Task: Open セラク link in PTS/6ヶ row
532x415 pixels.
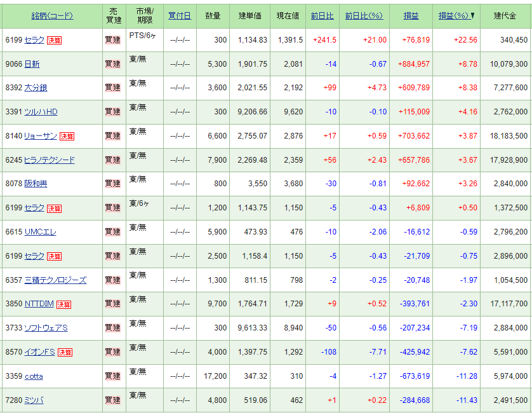Action: tap(34, 40)
